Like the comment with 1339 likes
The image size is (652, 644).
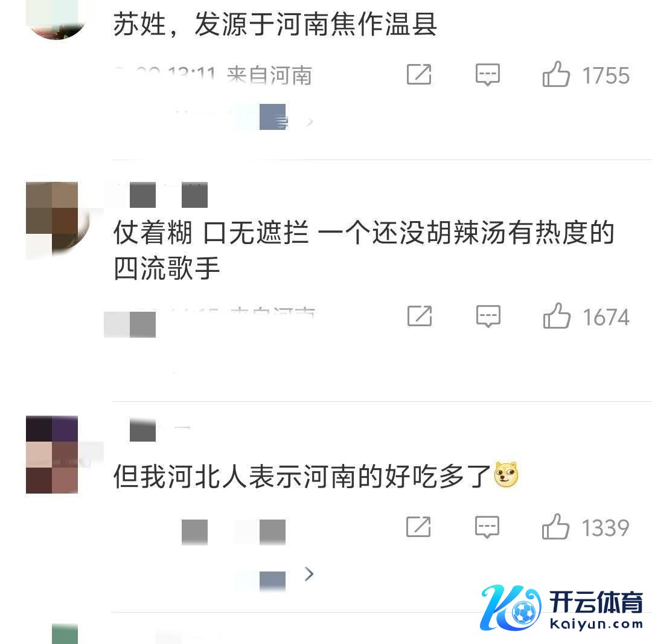[555, 527]
